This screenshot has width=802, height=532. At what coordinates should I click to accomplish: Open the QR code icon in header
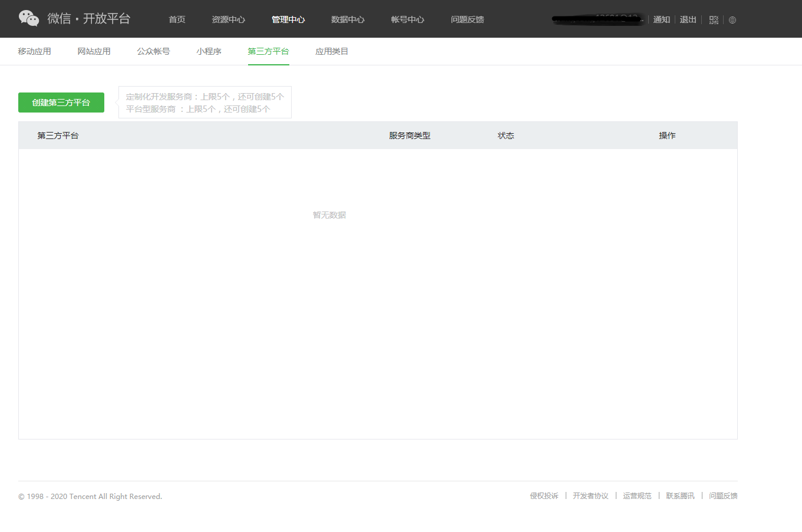click(714, 19)
